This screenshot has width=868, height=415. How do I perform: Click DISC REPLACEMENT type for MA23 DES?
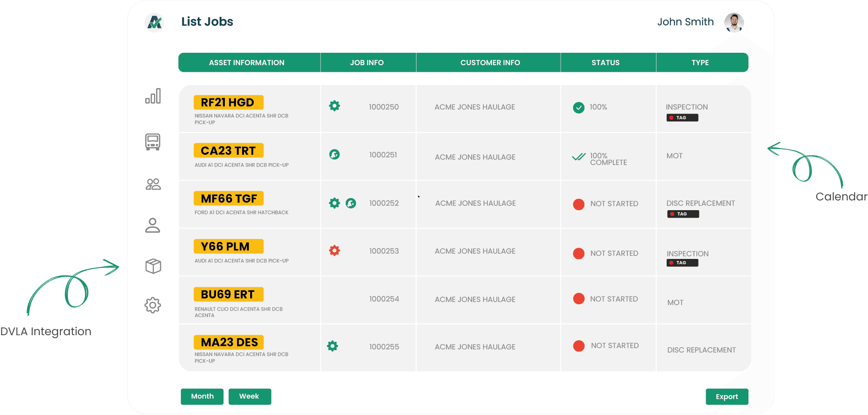click(x=702, y=350)
